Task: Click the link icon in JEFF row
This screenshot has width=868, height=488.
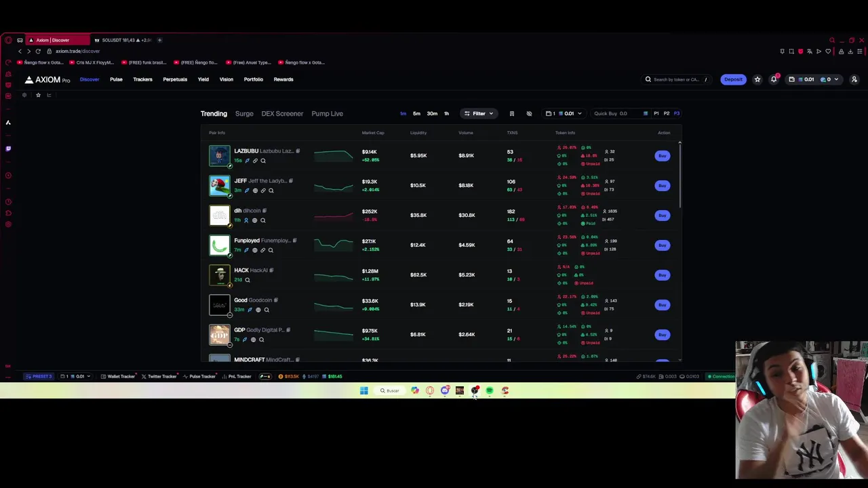Action: (x=263, y=190)
